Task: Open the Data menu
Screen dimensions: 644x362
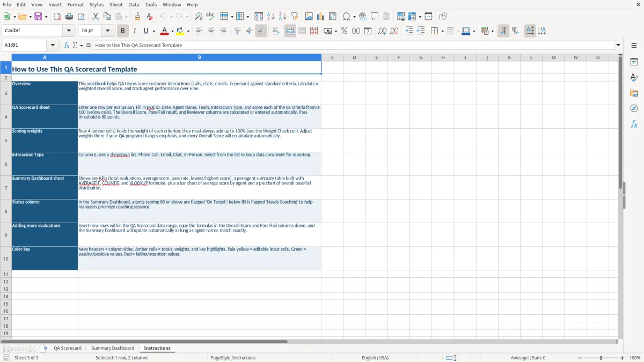Action: [x=134, y=4]
